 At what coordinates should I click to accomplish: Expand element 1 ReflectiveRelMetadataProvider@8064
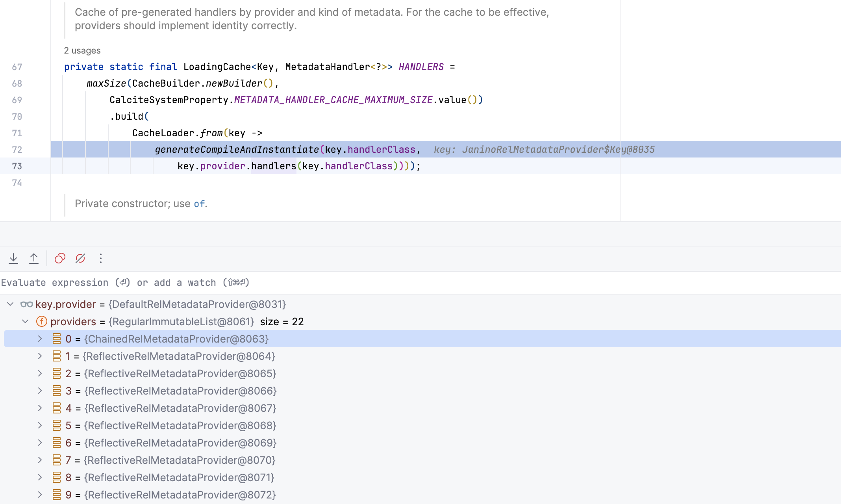40,356
